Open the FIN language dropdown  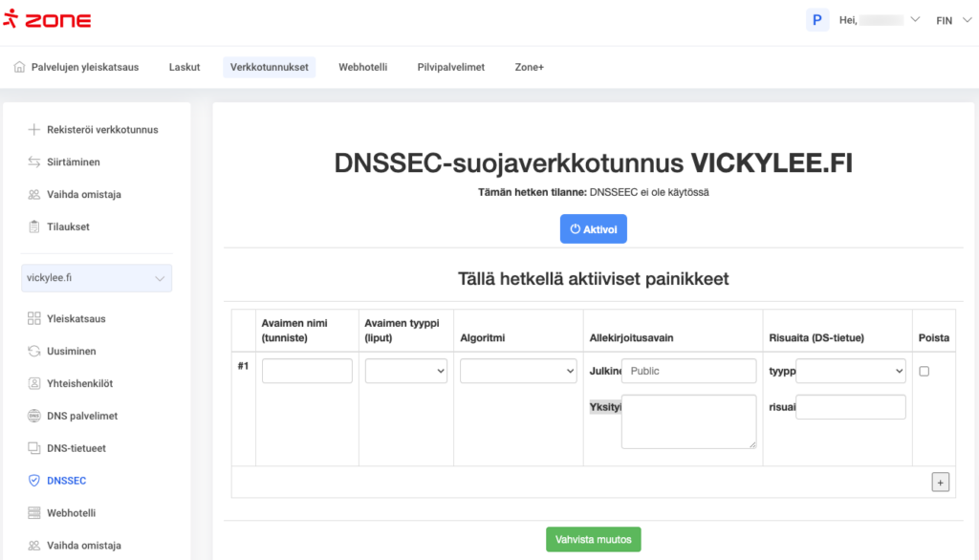[x=950, y=20]
